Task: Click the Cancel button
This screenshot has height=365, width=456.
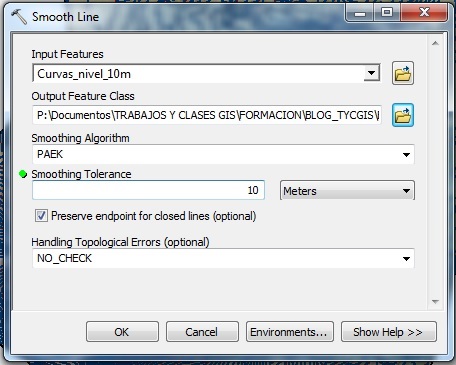Action: pyautogui.click(x=202, y=332)
